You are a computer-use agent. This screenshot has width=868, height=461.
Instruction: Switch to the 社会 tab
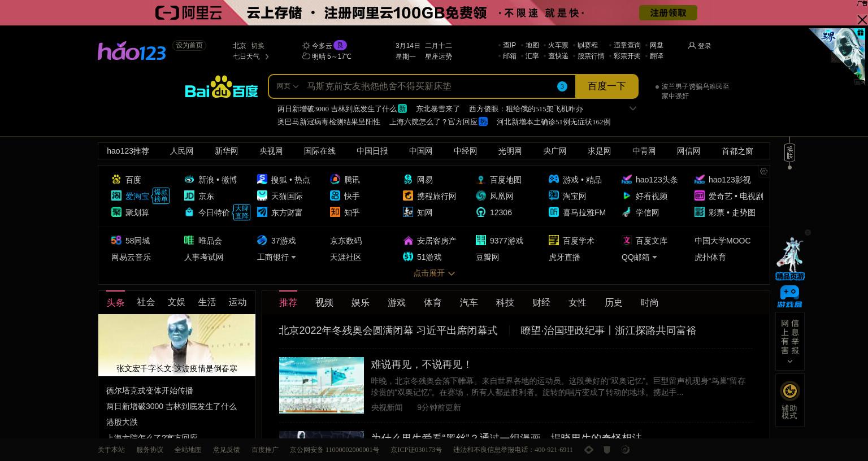point(146,302)
